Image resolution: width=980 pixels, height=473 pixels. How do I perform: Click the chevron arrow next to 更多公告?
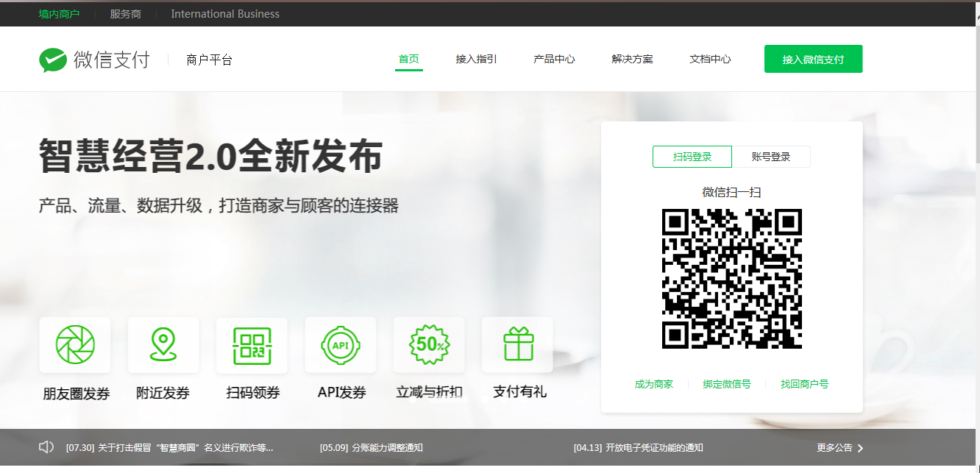click(861, 448)
